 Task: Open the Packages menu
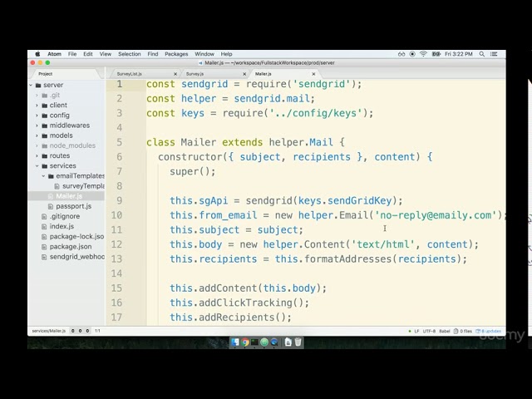point(176,54)
